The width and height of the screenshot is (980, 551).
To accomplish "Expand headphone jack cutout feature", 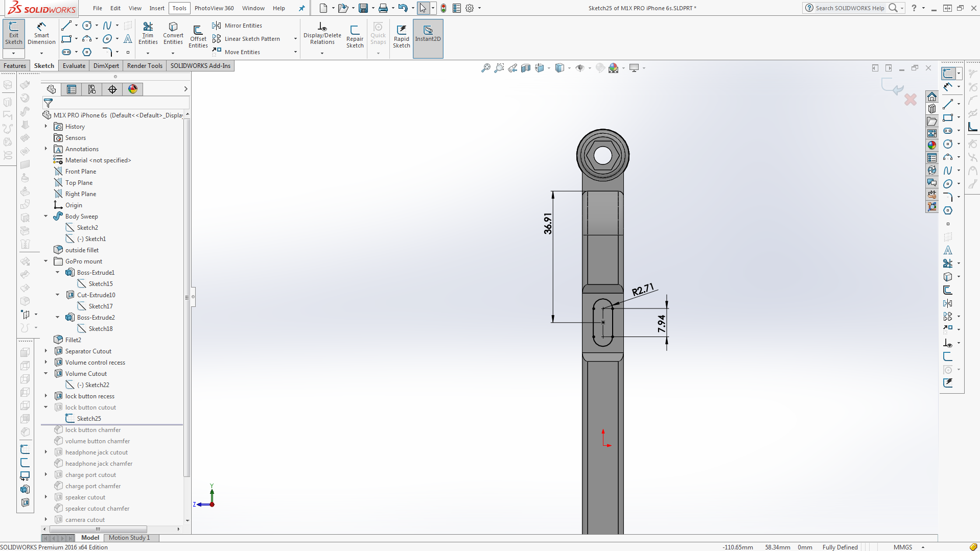I will coord(46,452).
